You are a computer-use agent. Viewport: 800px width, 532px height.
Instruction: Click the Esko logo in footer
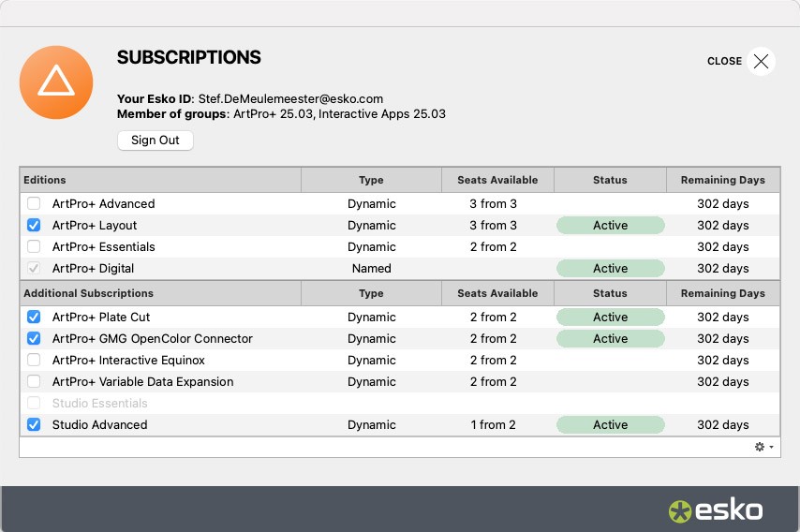(716, 510)
